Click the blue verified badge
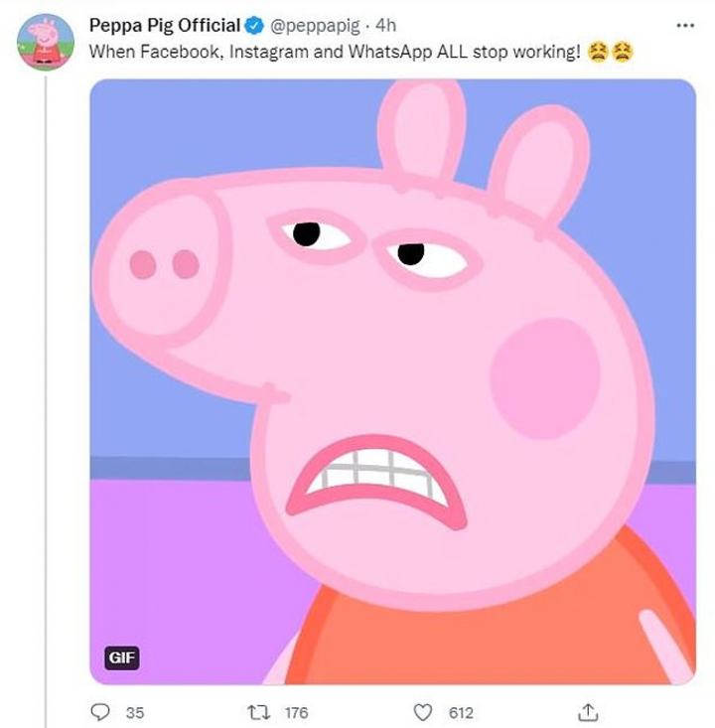The height and width of the screenshot is (728, 715). 255,25
